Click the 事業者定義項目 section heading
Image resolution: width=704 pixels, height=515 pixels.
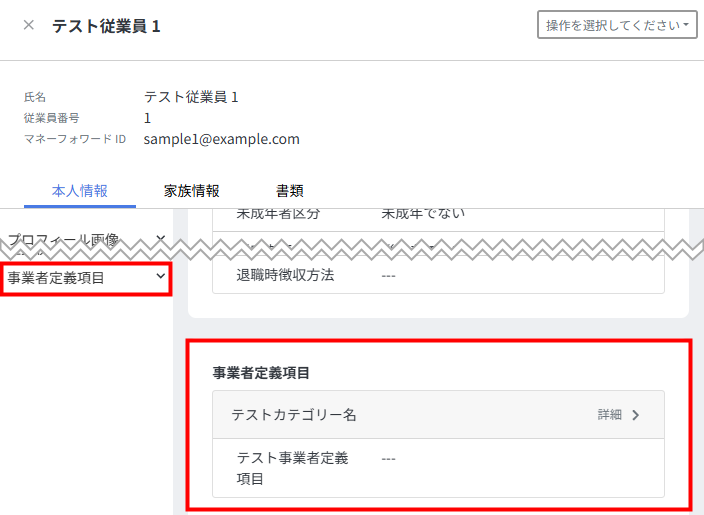click(x=261, y=373)
